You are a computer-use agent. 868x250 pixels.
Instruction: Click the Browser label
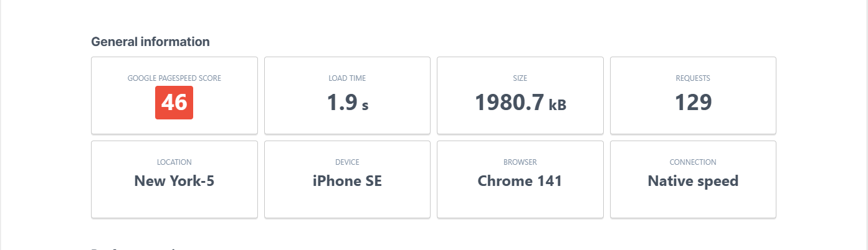point(520,162)
